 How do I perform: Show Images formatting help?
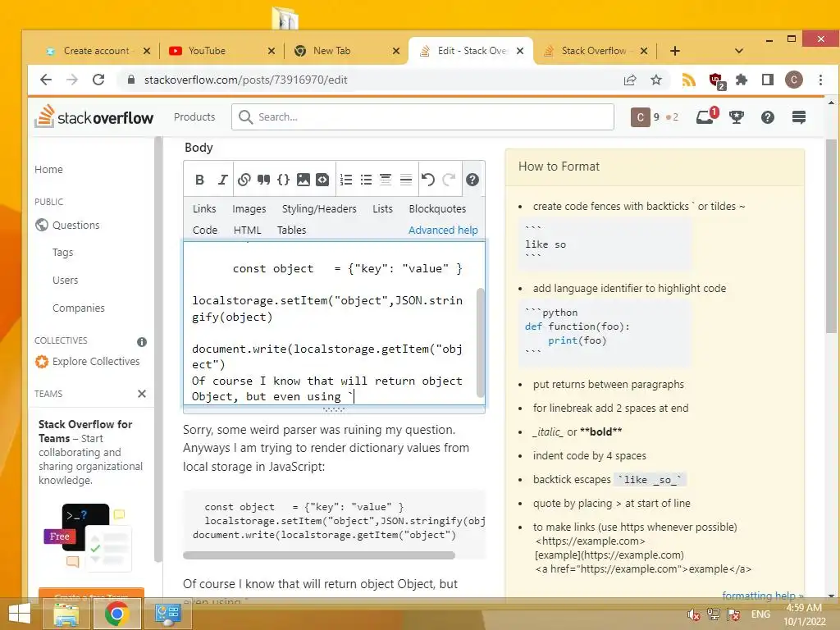(x=249, y=209)
